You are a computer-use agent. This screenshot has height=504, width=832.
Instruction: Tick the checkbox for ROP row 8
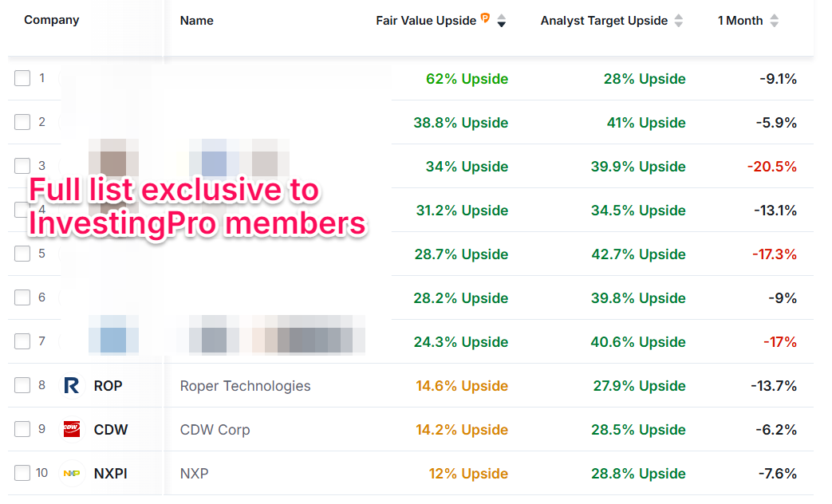tap(22, 386)
